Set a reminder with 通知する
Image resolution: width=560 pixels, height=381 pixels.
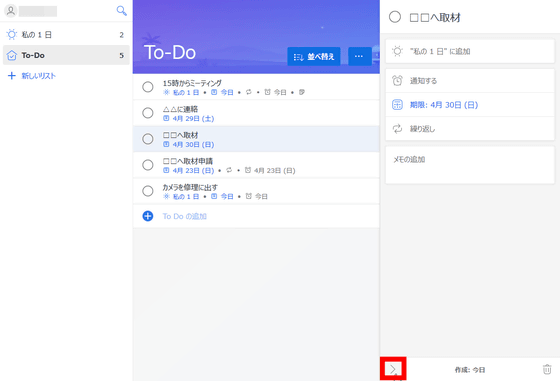coord(470,81)
